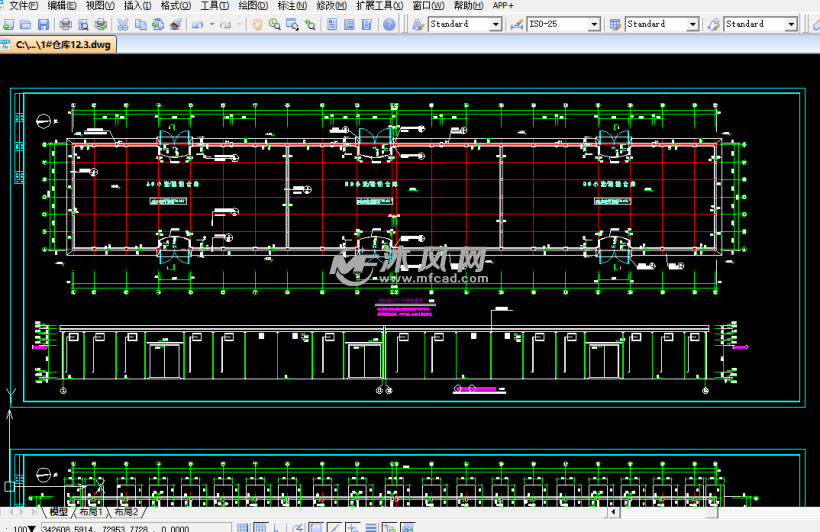The width and height of the screenshot is (820, 532).
Task: Toggle snap mode in the status bar
Action: (x=243, y=527)
